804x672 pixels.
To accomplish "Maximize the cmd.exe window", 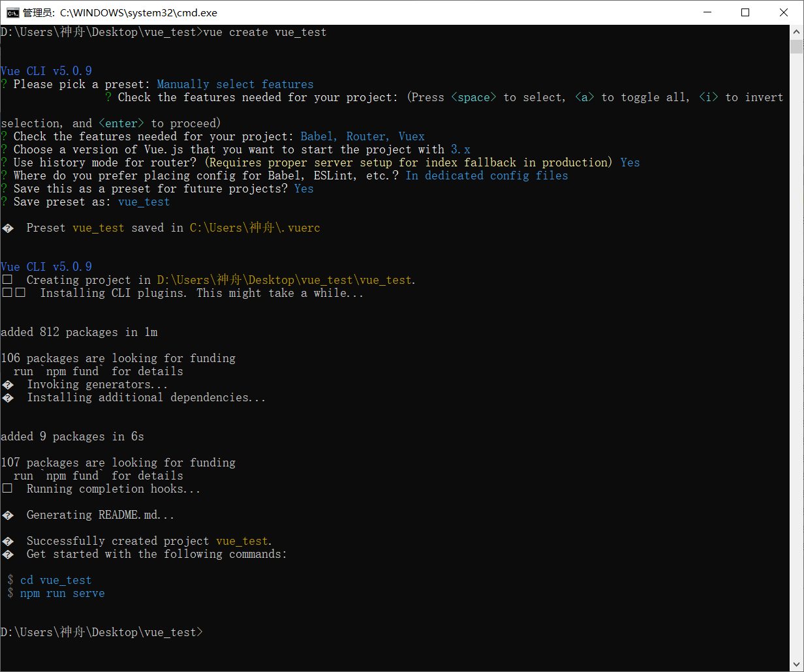I will click(745, 12).
